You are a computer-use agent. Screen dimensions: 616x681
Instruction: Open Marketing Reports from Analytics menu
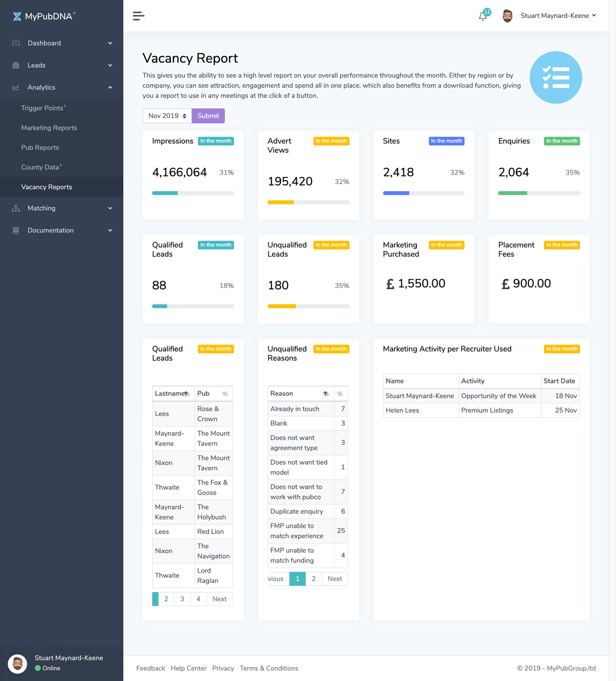(49, 127)
